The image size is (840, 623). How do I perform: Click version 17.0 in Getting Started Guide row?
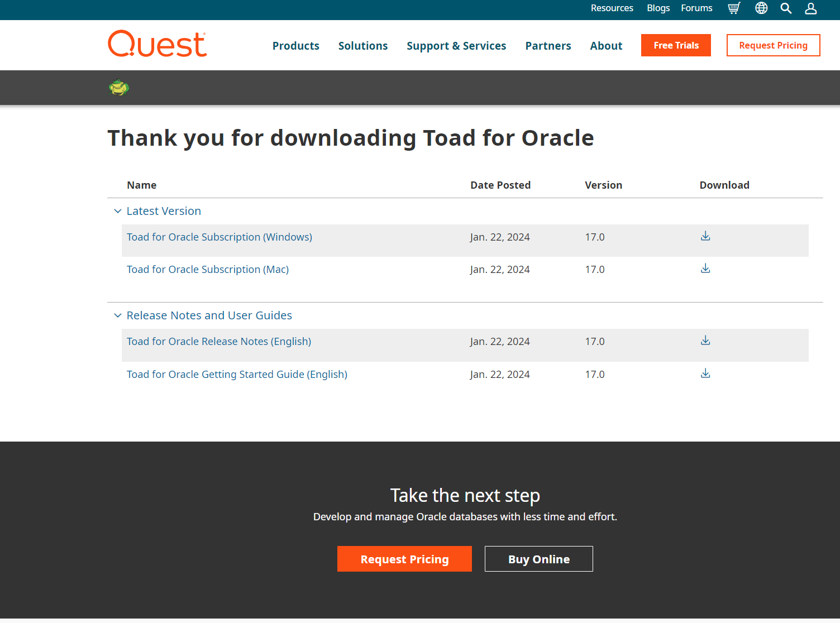(595, 374)
